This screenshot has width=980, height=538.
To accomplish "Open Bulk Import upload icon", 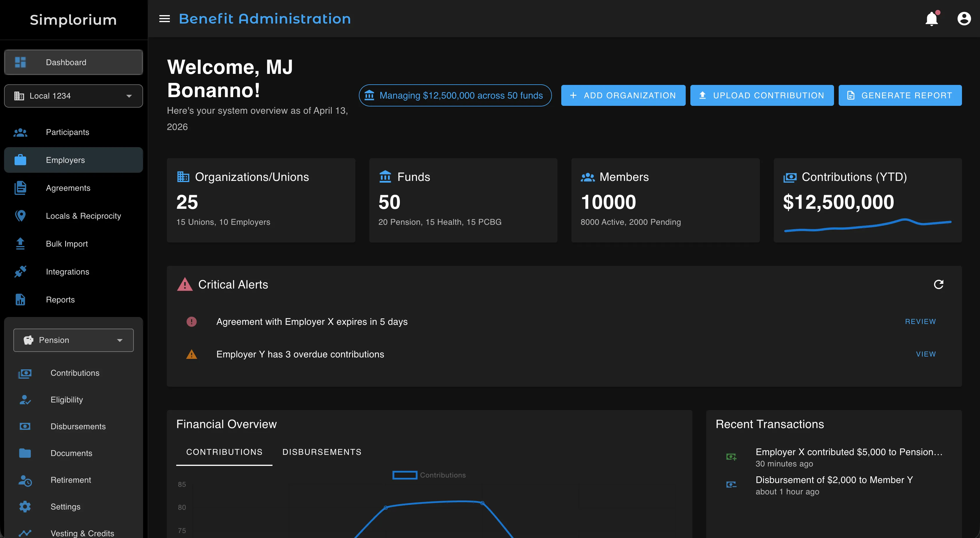I will pos(20,243).
